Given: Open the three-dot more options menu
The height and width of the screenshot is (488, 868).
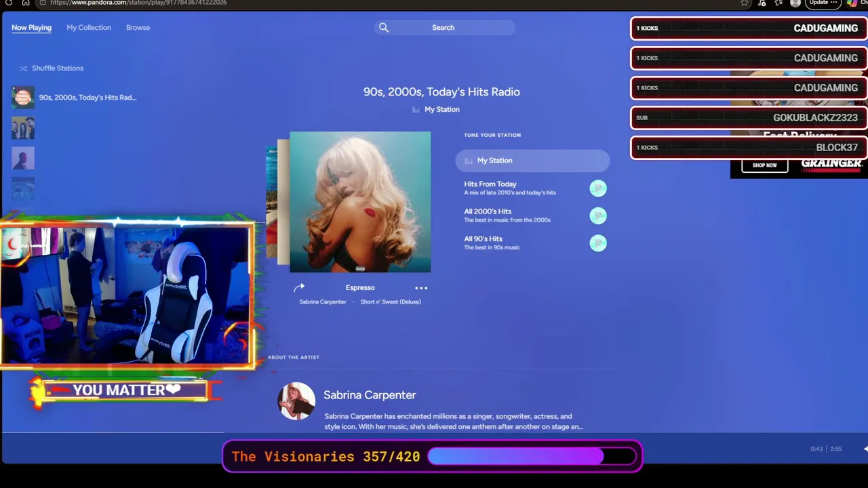Looking at the screenshot, I should click(x=421, y=288).
